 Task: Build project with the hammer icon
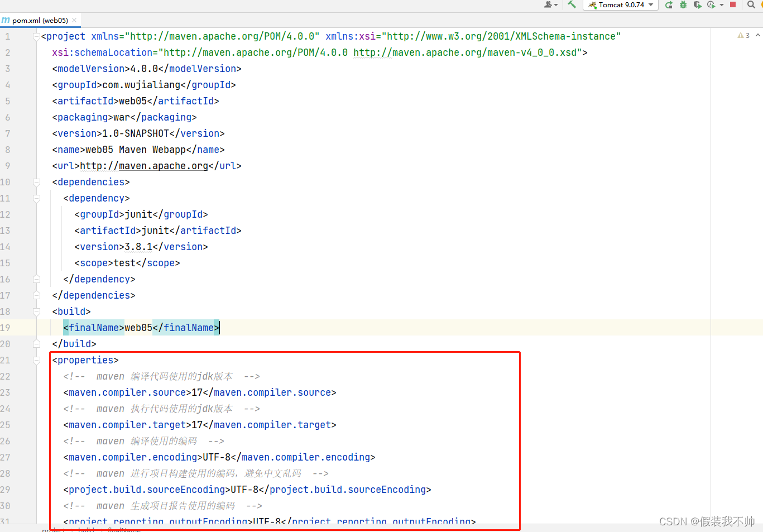click(x=572, y=4)
